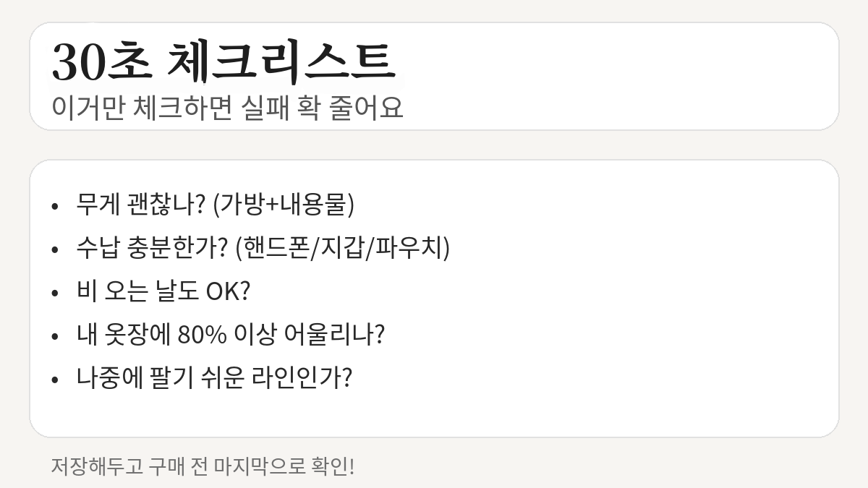Viewport: 868px width, 488px height.
Task: Click the "수납 충분한가?" checklist item
Action: 152,249
